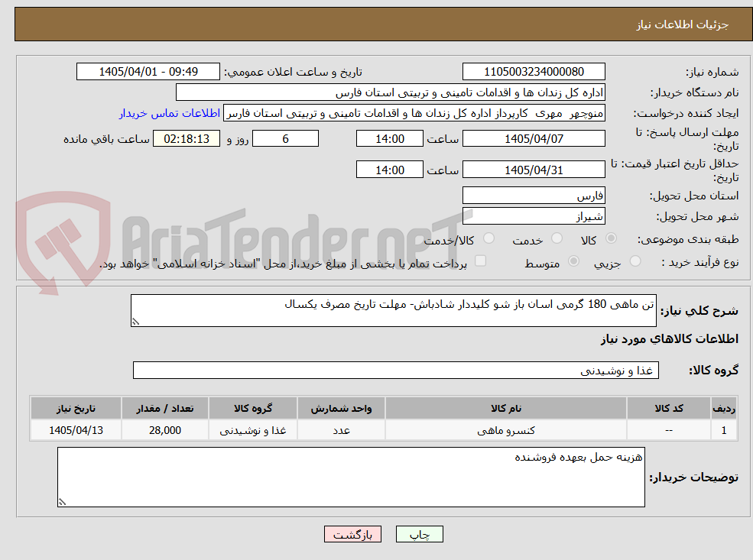Click the اطلاعات کالاهای مورد نیاز heading
The height and width of the screenshot is (560, 753).
click(670, 339)
